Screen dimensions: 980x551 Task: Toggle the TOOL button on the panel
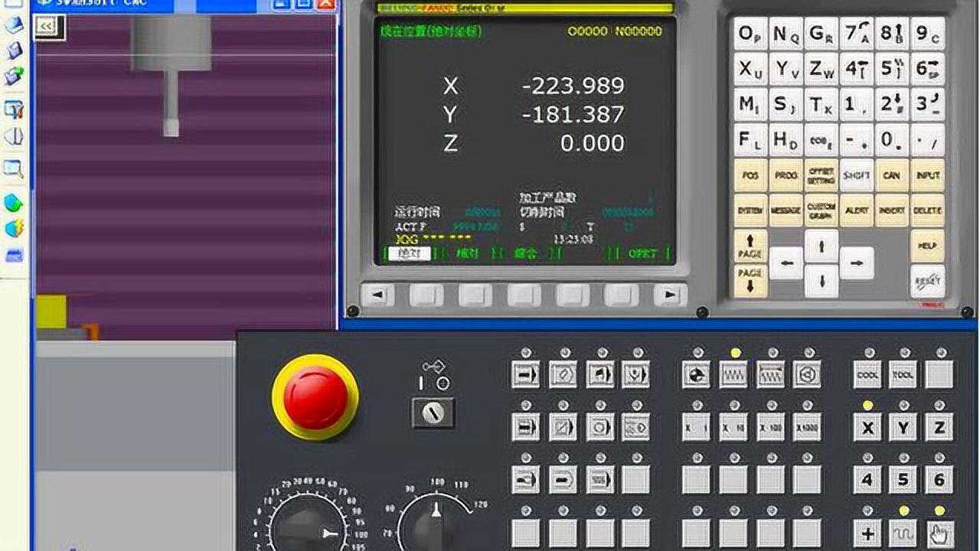903,375
